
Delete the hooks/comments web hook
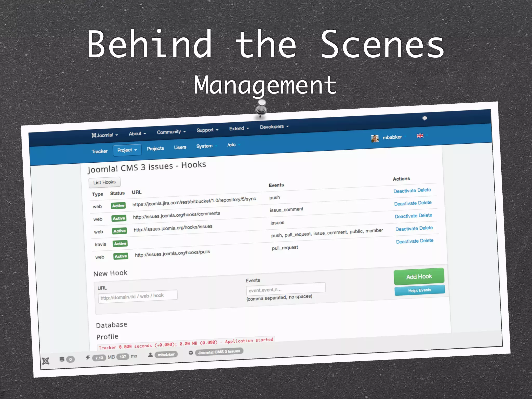click(425, 203)
